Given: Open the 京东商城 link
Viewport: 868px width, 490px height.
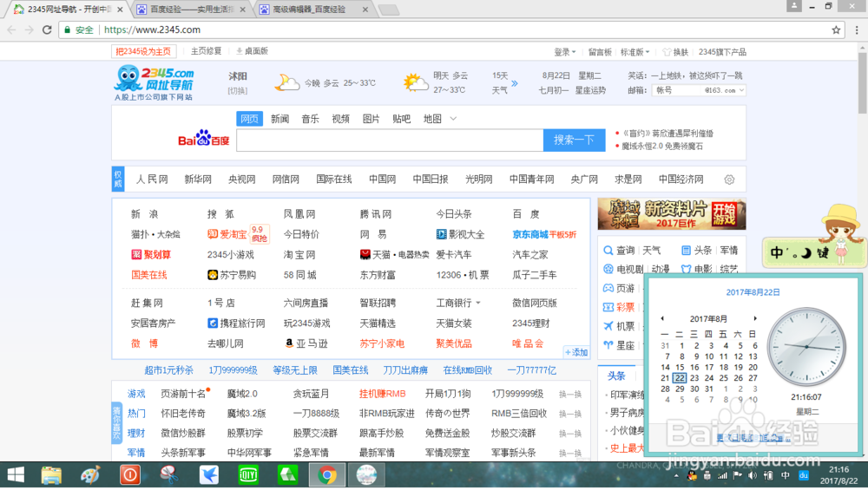Looking at the screenshot, I should click(x=529, y=234).
